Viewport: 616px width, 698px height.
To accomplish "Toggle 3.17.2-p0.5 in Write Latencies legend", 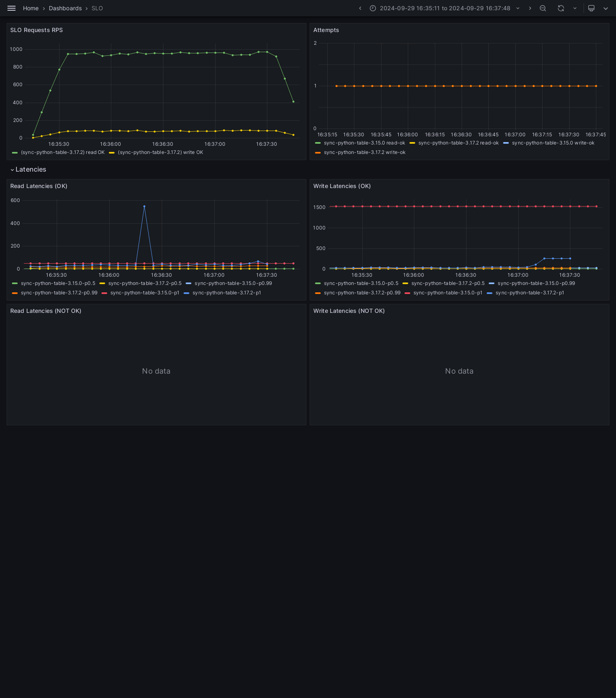I will [448, 283].
